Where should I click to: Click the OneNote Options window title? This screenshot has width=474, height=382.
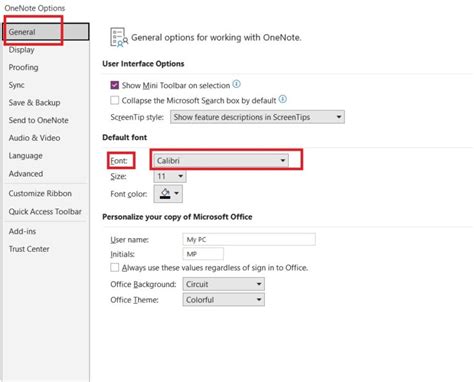pyautogui.click(x=35, y=8)
